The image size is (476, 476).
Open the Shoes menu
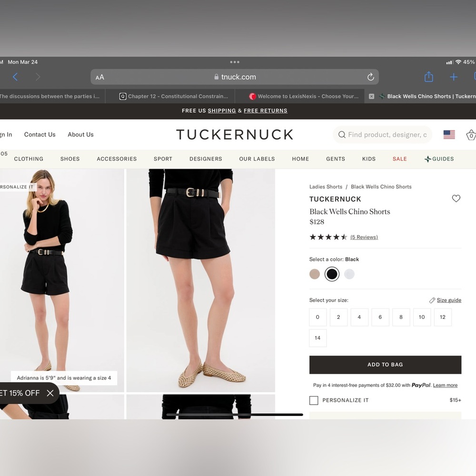point(70,159)
